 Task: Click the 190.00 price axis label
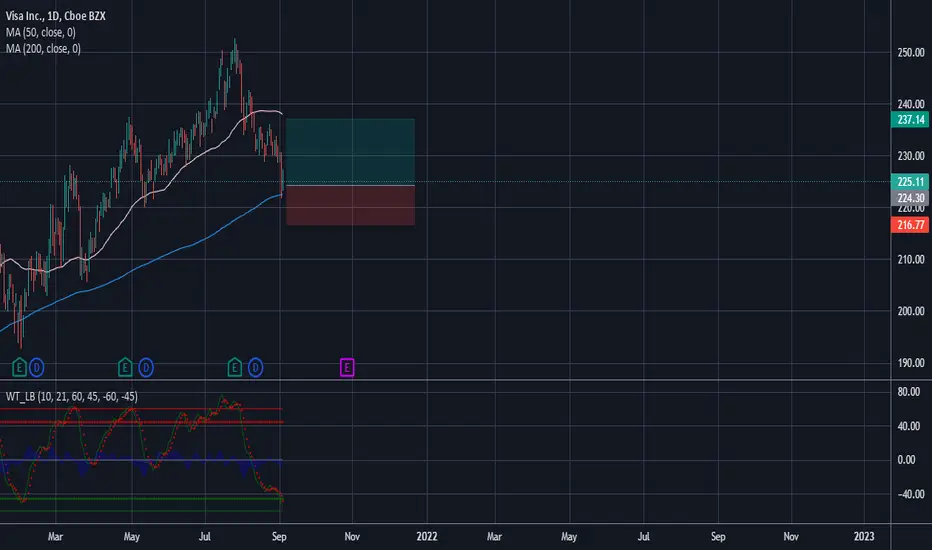pos(911,363)
